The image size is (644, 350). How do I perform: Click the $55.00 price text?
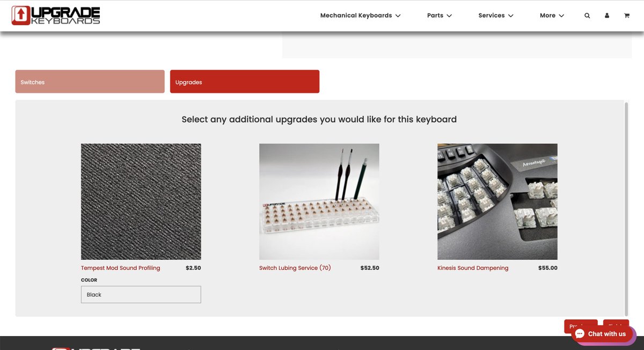pos(548,268)
